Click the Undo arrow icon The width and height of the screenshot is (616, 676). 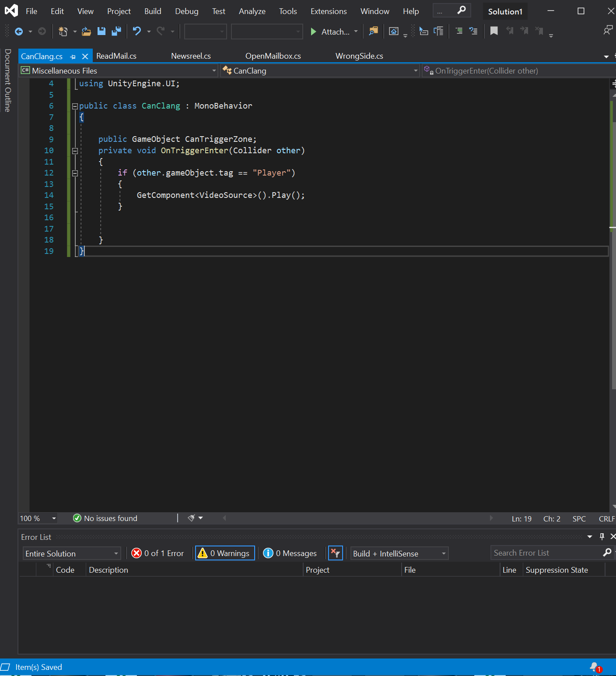pyautogui.click(x=137, y=31)
